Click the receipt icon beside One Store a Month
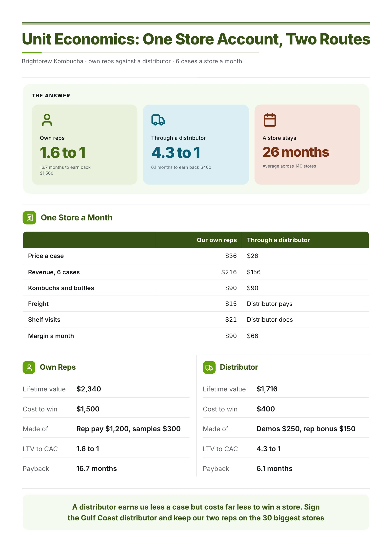The image size is (392, 555). pyautogui.click(x=29, y=218)
